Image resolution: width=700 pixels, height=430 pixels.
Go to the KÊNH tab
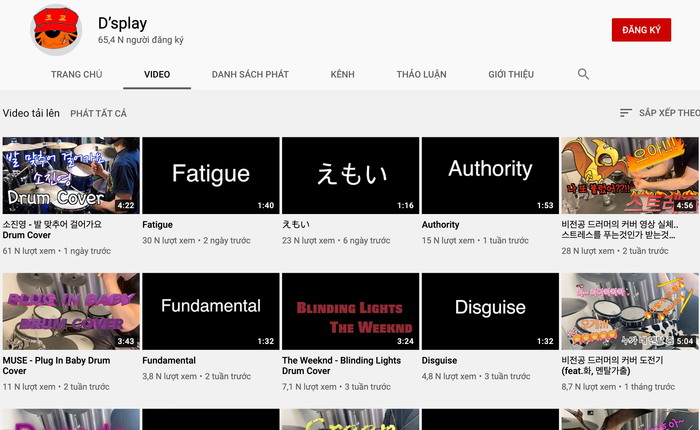[x=342, y=75]
